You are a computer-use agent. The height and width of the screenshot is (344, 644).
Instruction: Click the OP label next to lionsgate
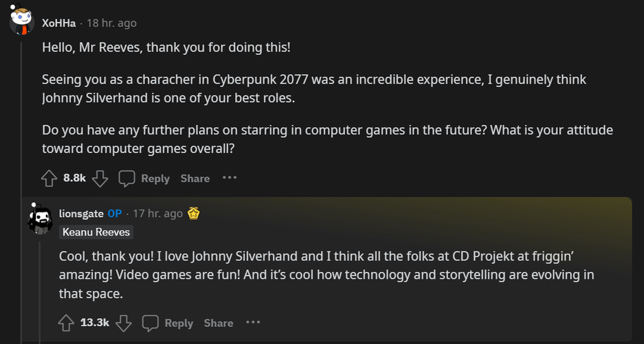[x=115, y=214]
